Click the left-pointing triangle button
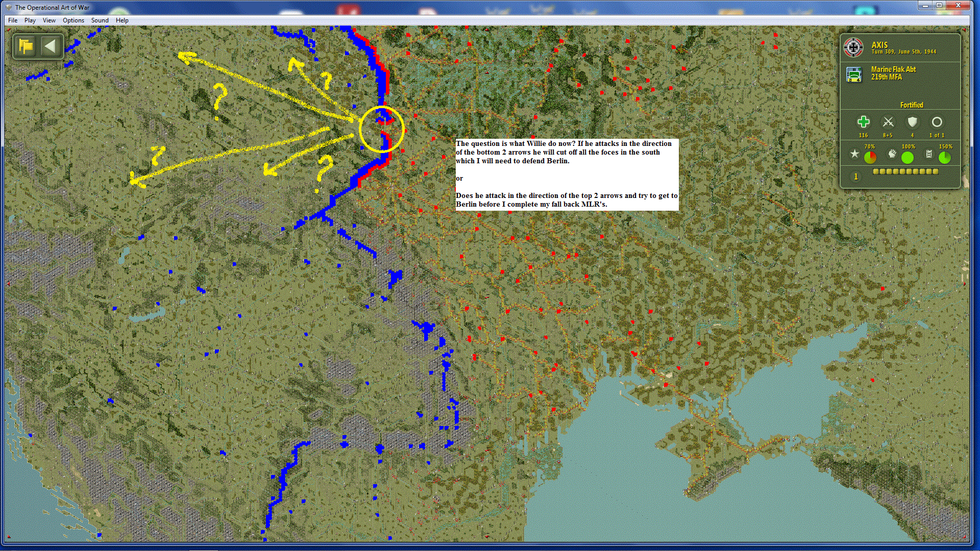The width and height of the screenshot is (980, 551). pyautogui.click(x=50, y=46)
